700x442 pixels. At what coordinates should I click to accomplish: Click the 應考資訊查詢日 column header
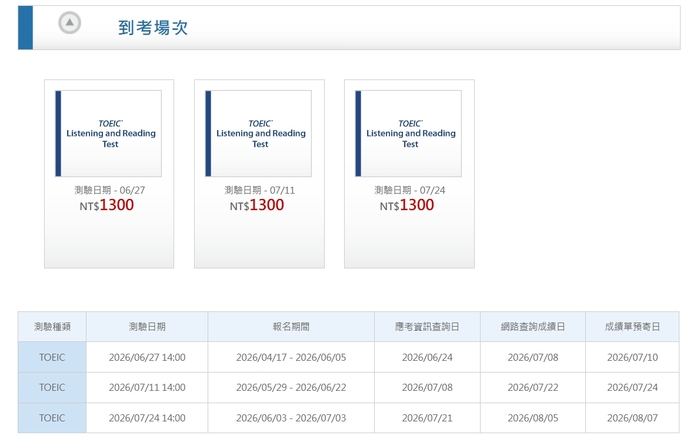[427, 327]
